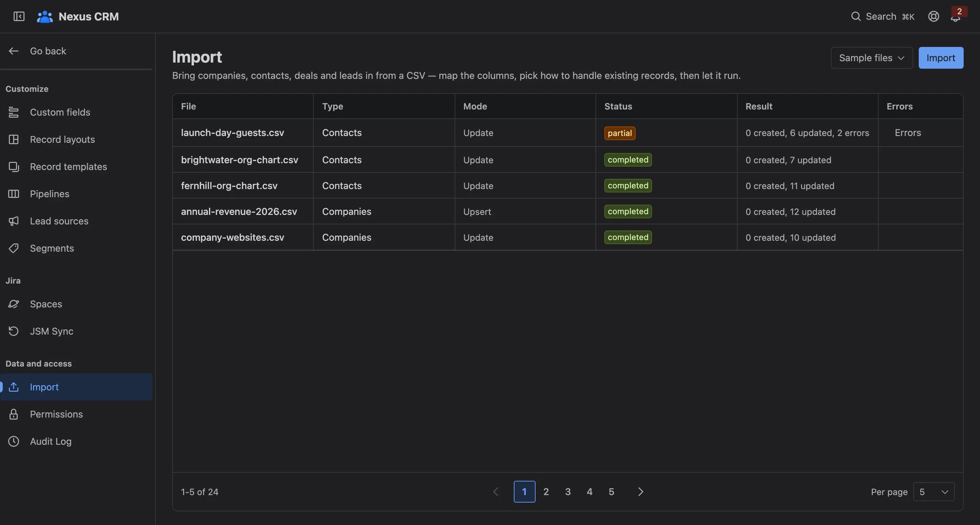Click company-websites.csv file name
980x525 pixels.
tap(232, 238)
